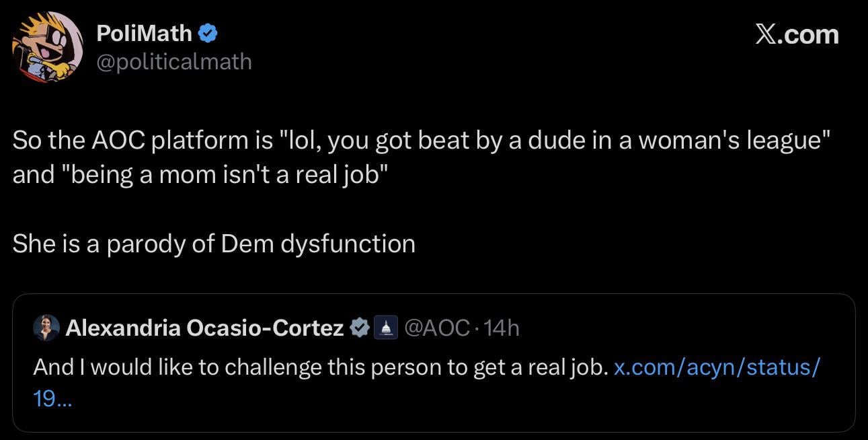Open the @politicalmath handle
The height and width of the screenshot is (440, 868).
[x=174, y=62]
